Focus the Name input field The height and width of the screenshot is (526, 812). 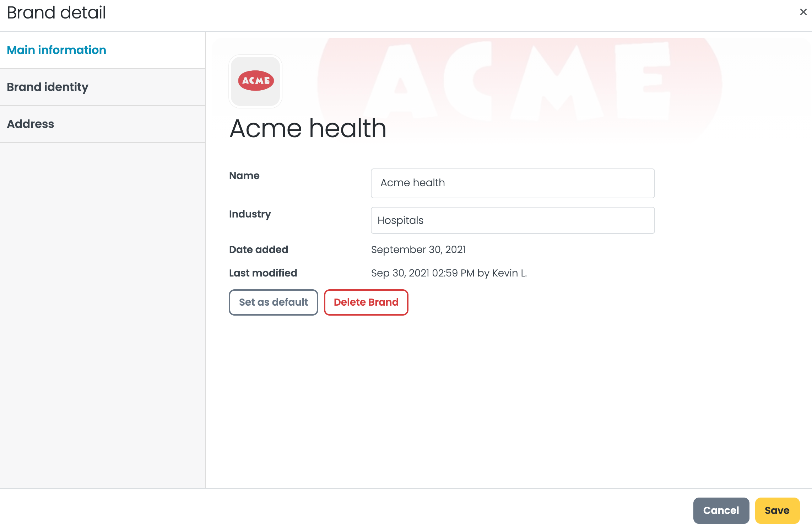(513, 183)
